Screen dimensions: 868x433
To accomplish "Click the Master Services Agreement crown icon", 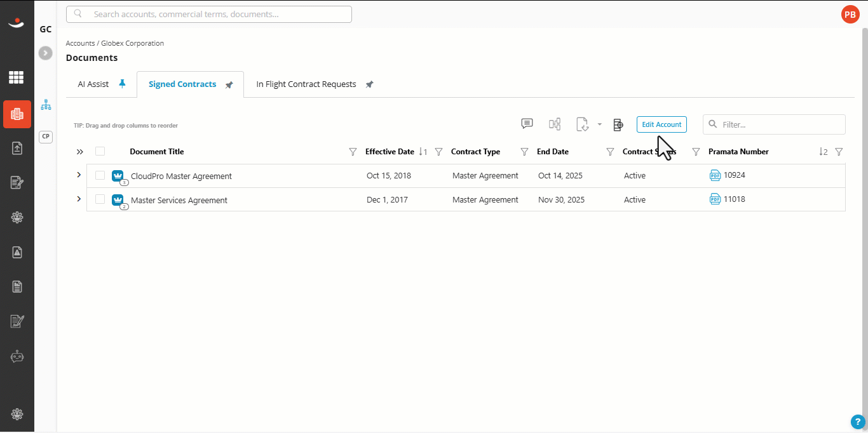I will pyautogui.click(x=118, y=200).
